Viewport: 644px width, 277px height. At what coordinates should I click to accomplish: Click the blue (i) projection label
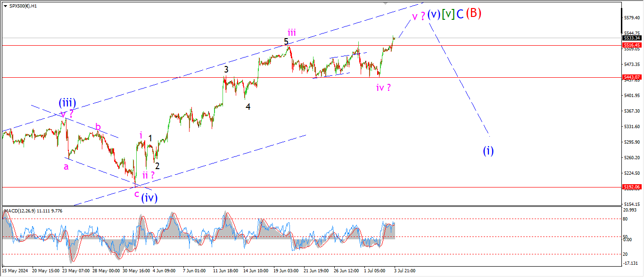[x=488, y=151]
